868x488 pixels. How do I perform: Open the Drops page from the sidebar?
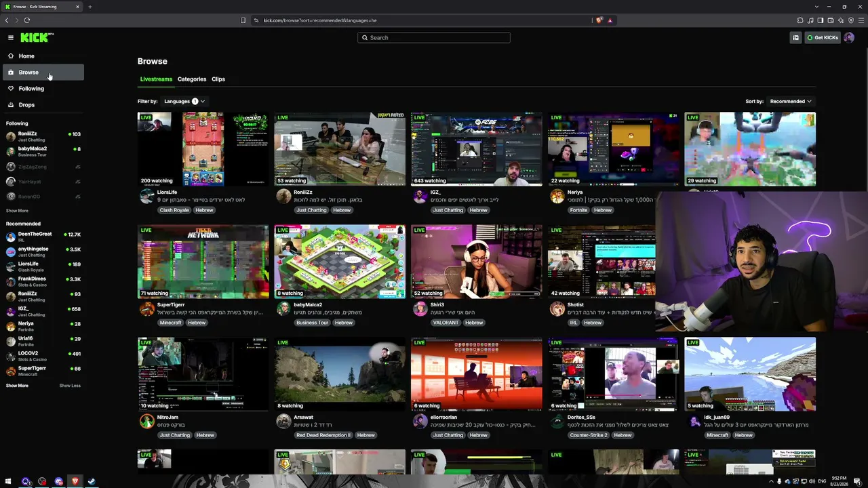tap(43, 105)
